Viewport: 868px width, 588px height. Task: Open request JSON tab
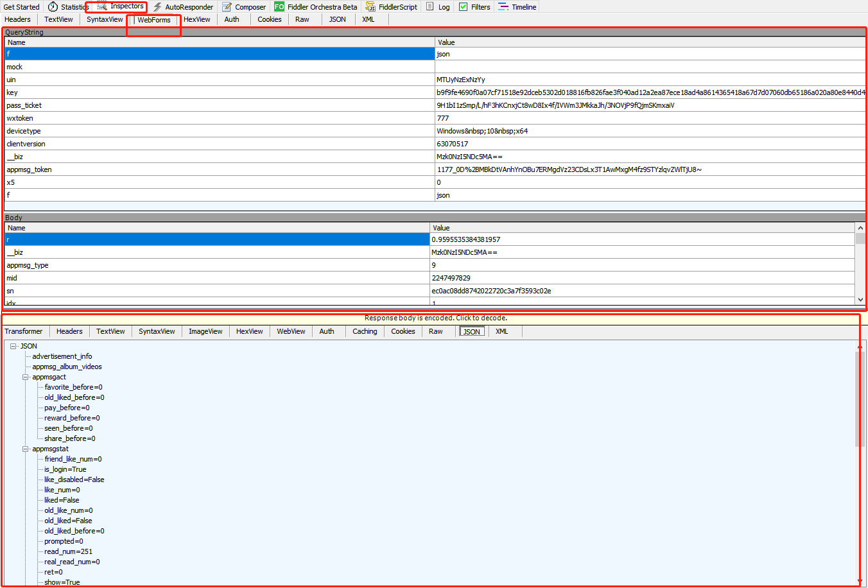[x=338, y=19]
